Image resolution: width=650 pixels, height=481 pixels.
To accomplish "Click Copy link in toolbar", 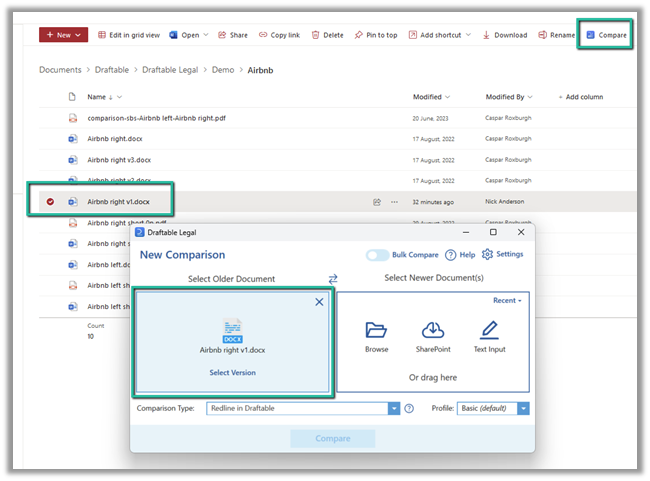I will pyautogui.click(x=279, y=35).
